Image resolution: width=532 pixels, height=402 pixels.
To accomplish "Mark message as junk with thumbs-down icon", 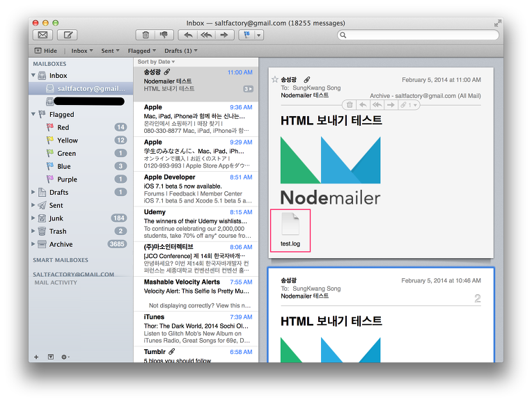I will click(x=164, y=35).
